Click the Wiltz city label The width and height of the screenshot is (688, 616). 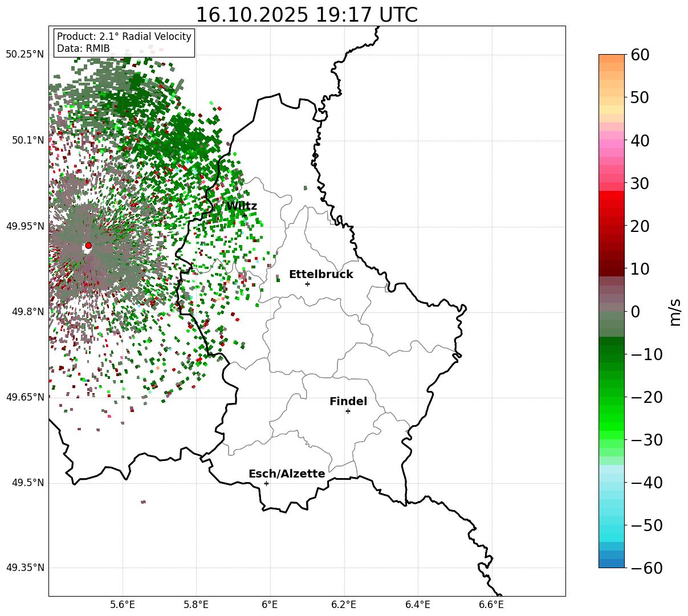tap(241, 206)
